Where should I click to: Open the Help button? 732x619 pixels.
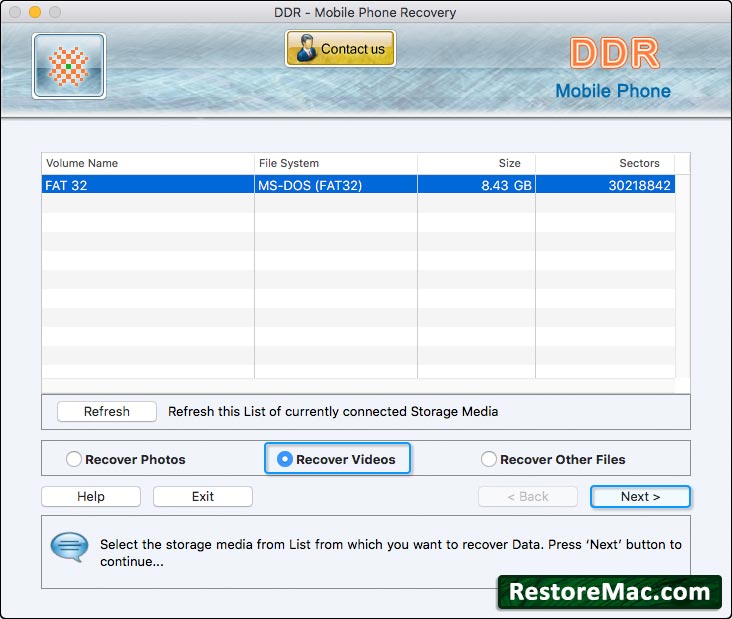click(x=91, y=496)
